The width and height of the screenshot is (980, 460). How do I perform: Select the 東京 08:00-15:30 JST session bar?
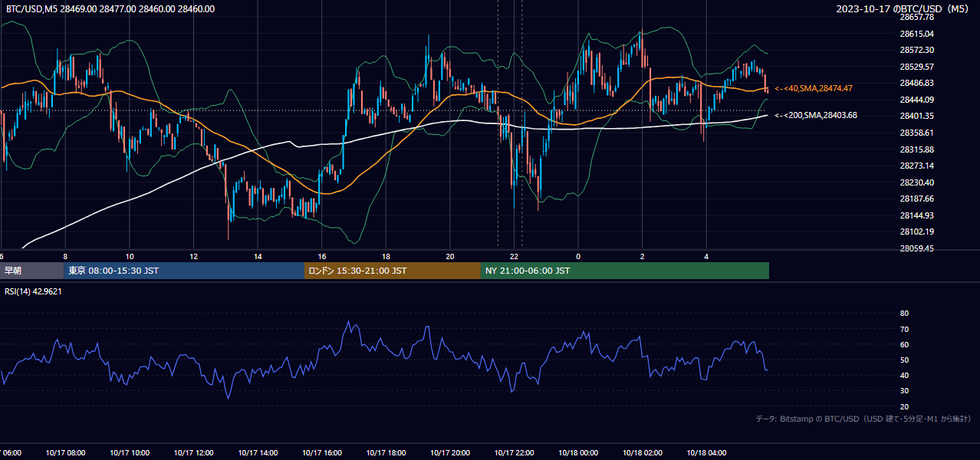click(184, 271)
